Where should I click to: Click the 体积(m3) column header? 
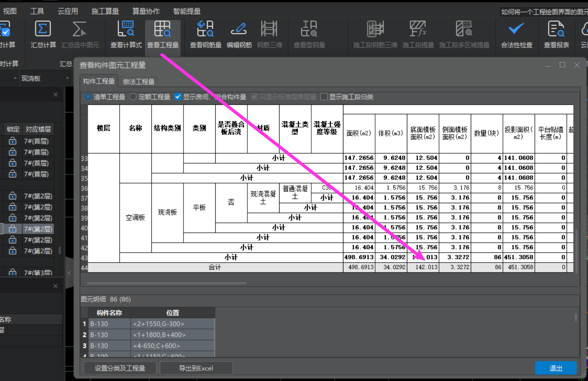[x=391, y=133]
